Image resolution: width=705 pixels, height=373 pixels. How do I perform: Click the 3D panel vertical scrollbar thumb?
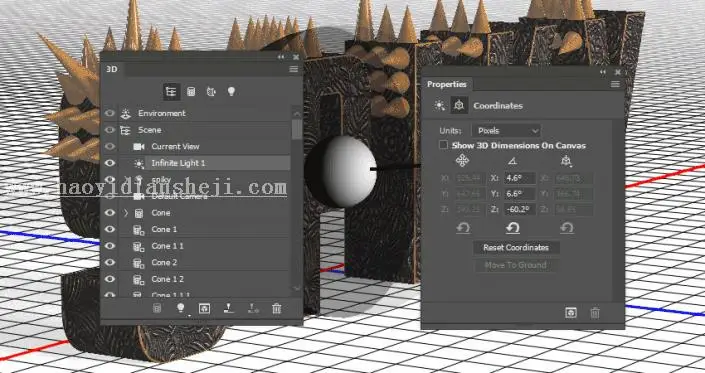tap(297, 130)
